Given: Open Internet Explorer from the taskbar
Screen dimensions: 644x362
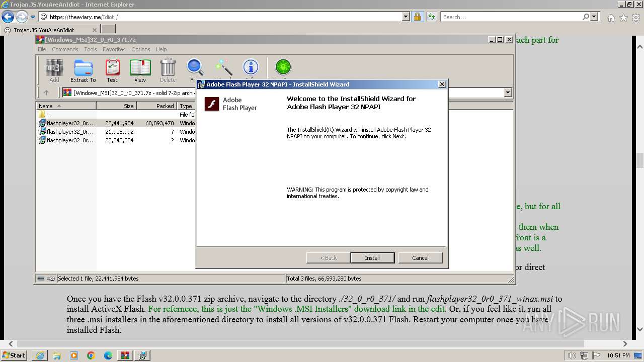Looking at the screenshot, I should pyautogui.click(x=40, y=355).
